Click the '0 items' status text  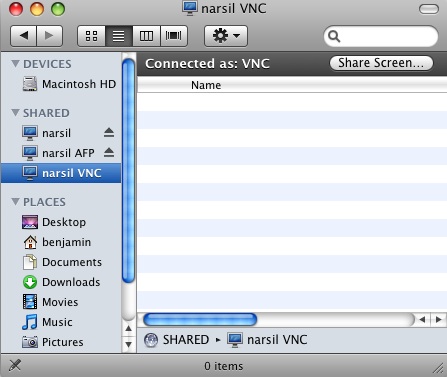(224, 366)
